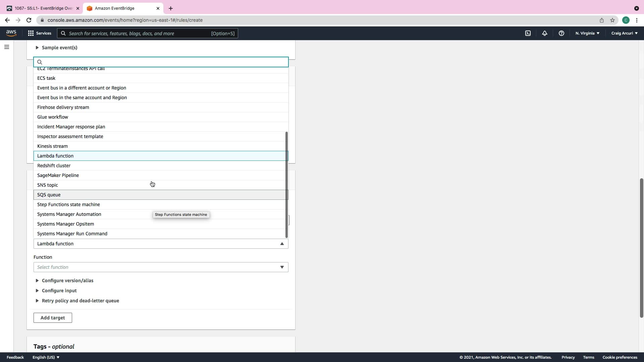Open the side navigation hamburger menu

[7, 47]
